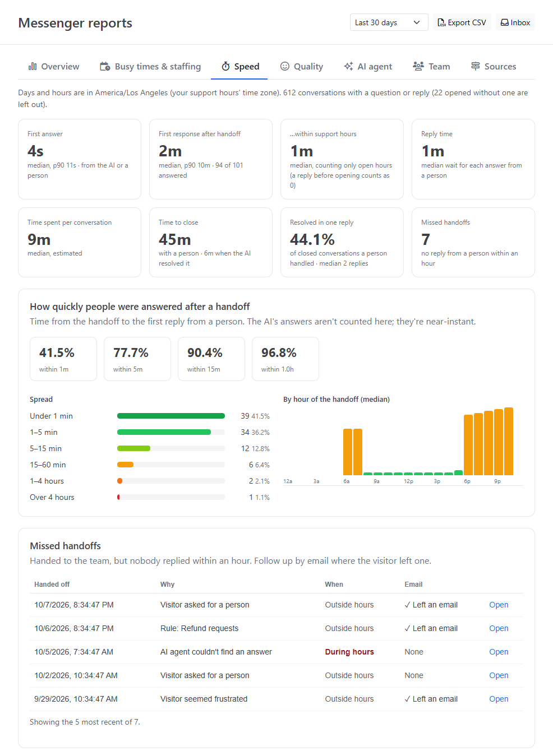Click the Why column header
The height and width of the screenshot is (756, 553).
(167, 584)
